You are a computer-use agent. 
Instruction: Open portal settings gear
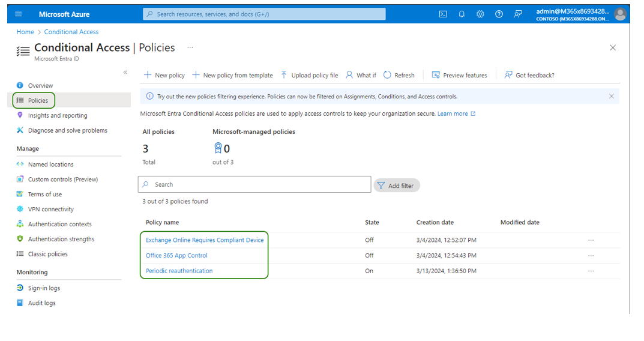(x=480, y=14)
